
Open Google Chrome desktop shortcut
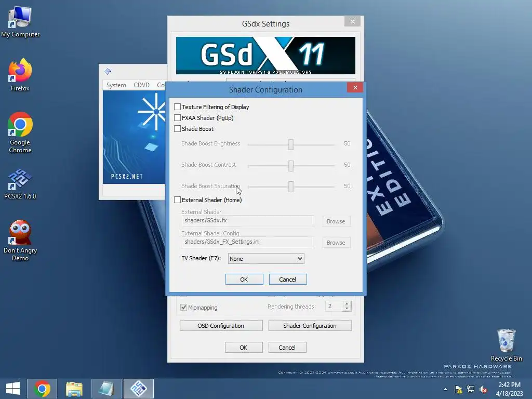click(x=20, y=132)
